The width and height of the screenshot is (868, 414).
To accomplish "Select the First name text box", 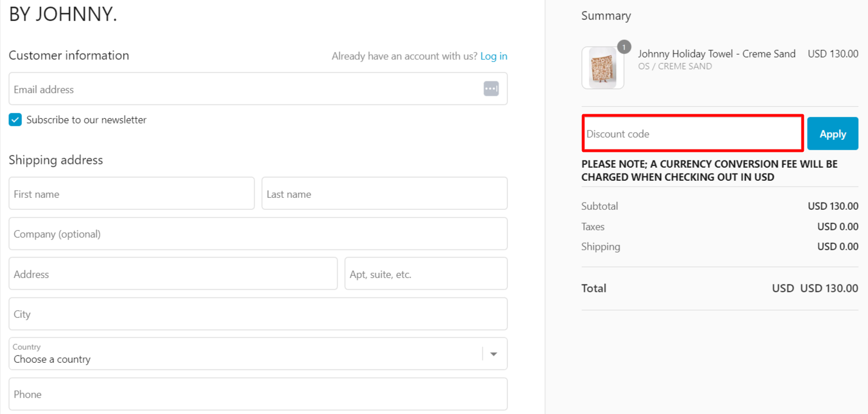I will (131, 194).
